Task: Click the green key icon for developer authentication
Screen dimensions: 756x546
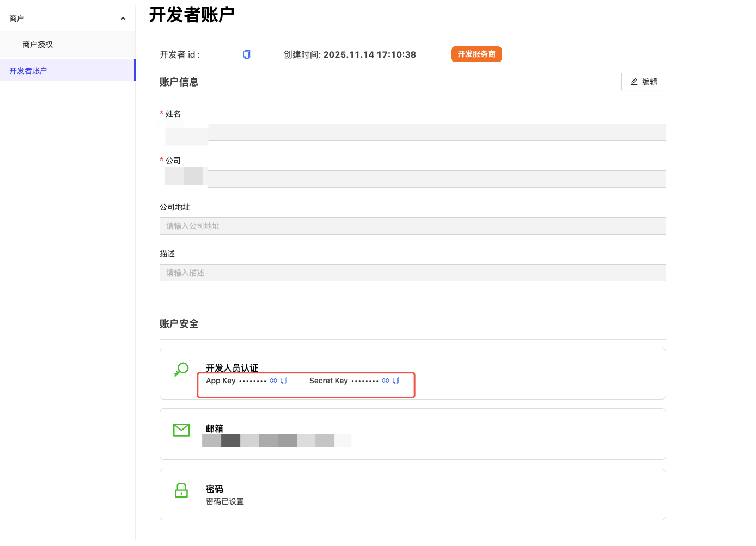Action: (x=181, y=370)
